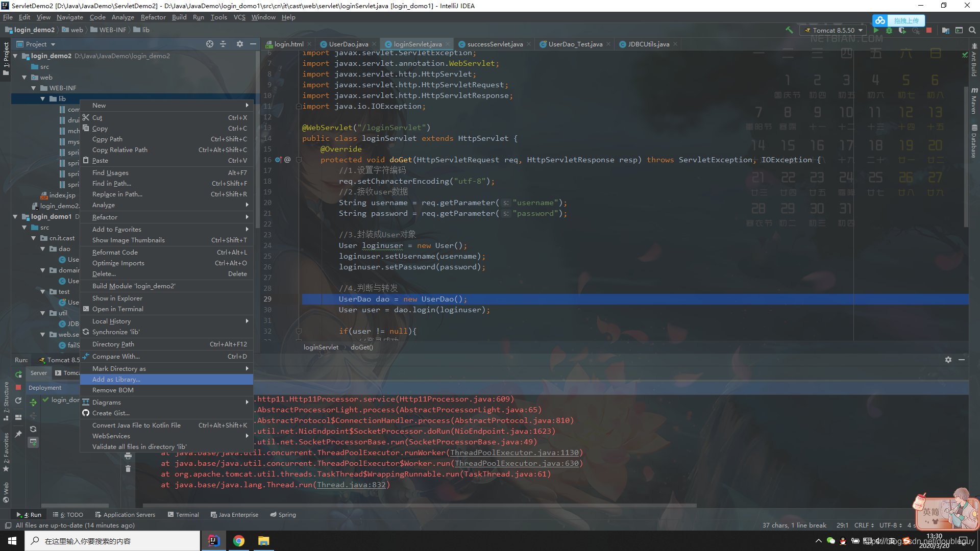Stop the server with the red toolbar square
The width and height of the screenshot is (980, 551).
[x=929, y=30]
